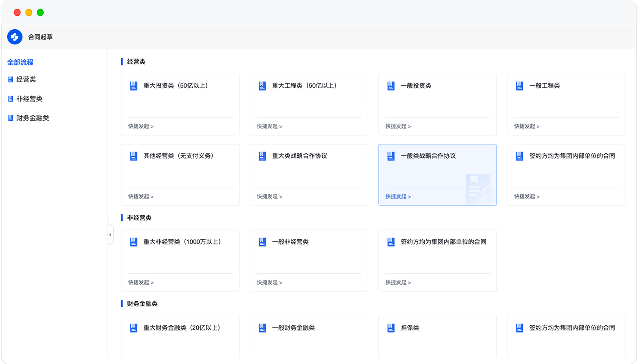Click the 一般类战略合作协议 card icon
Image resolution: width=637 pixels, height=364 pixels.
pyautogui.click(x=391, y=156)
